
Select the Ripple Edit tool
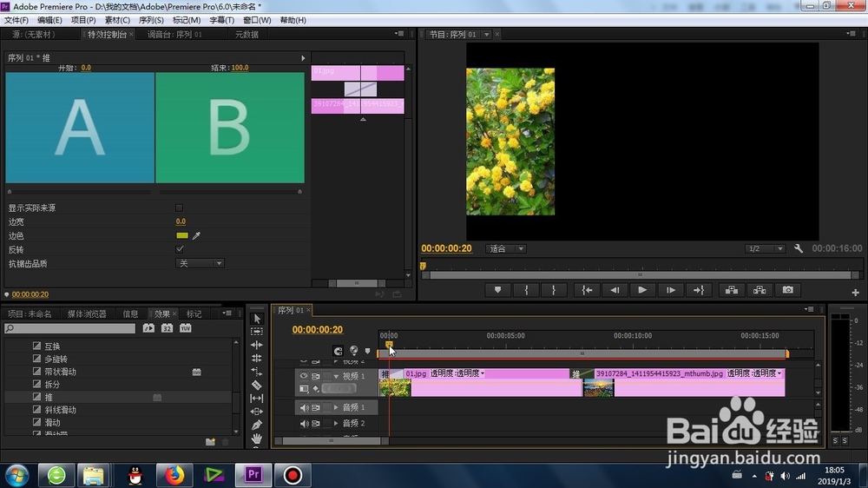[x=257, y=345]
